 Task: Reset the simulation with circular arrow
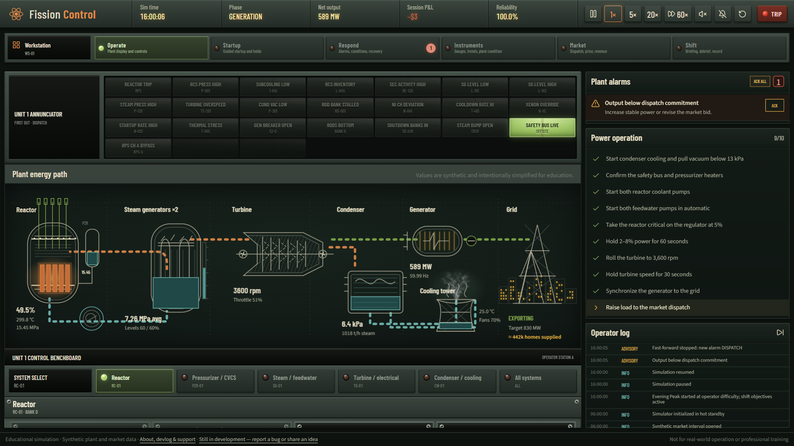click(x=742, y=14)
